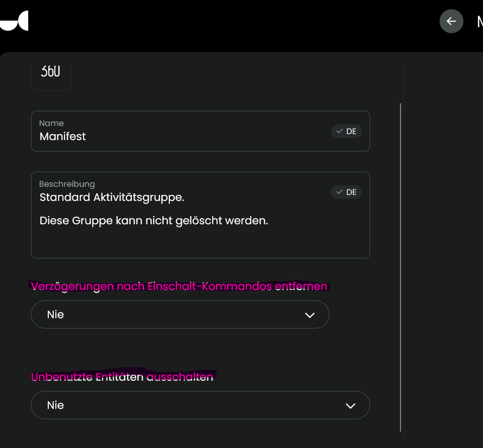
Task: Expand the Unbenutzte Entitäten ausschalten dropdown arrow
Action: 351,406
